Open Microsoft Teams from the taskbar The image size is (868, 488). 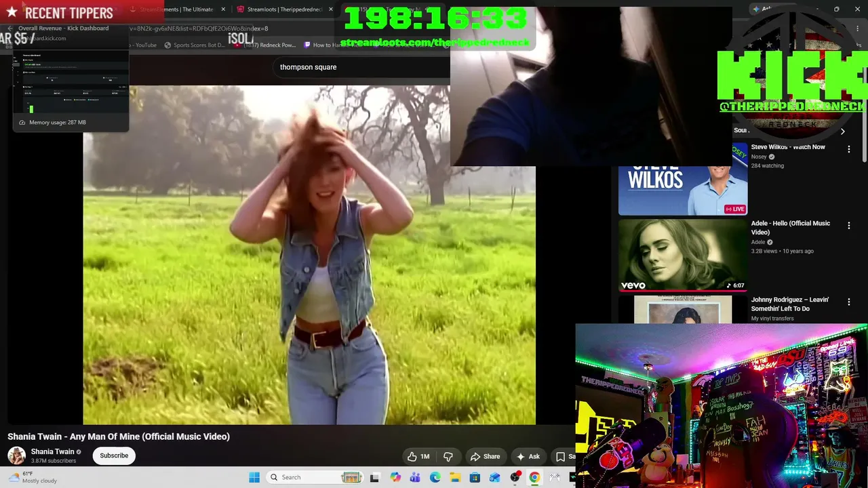pyautogui.click(x=415, y=477)
